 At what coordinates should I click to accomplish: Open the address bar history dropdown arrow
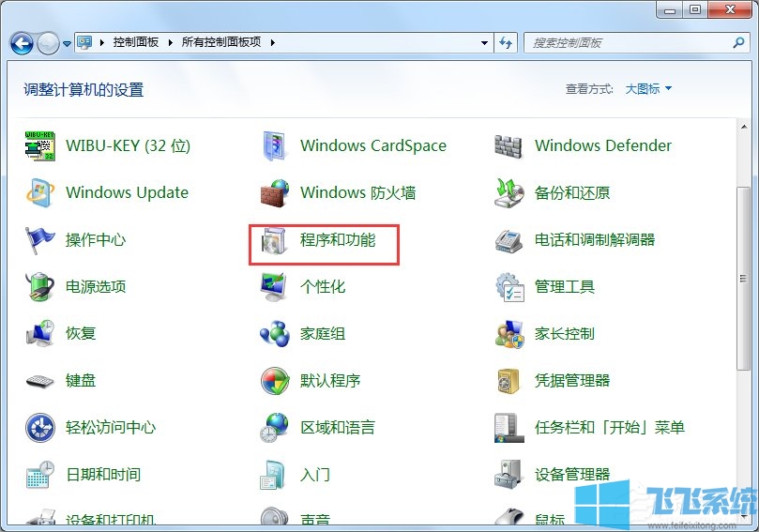coord(484,43)
